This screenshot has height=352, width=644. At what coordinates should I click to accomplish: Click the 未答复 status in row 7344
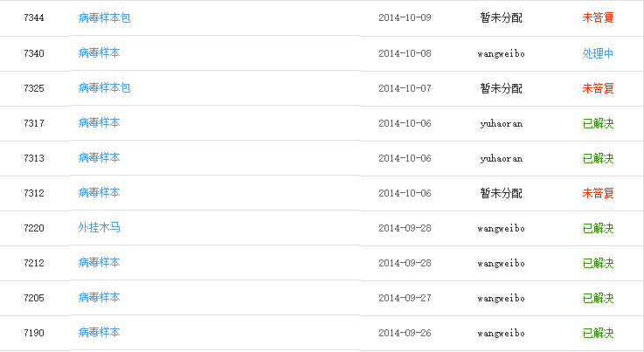(x=598, y=17)
